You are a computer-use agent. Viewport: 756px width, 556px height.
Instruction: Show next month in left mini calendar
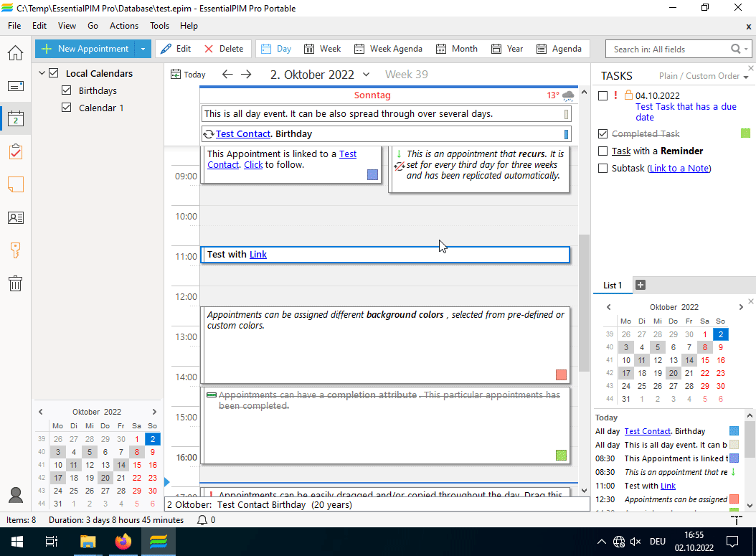click(x=154, y=412)
